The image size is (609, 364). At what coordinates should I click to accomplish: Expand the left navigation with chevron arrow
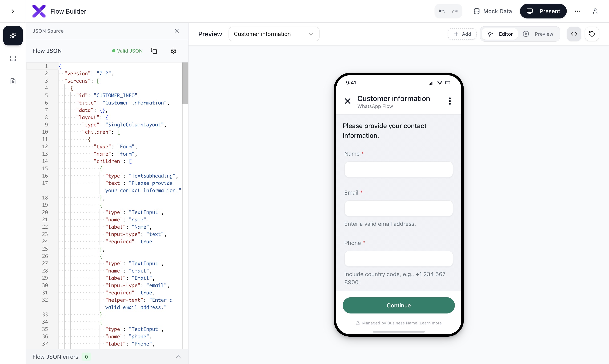coord(13,11)
